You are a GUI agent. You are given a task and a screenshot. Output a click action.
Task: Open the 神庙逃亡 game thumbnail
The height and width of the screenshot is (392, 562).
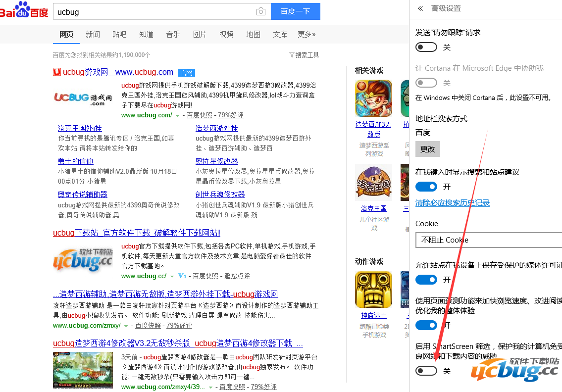point(373,290)
